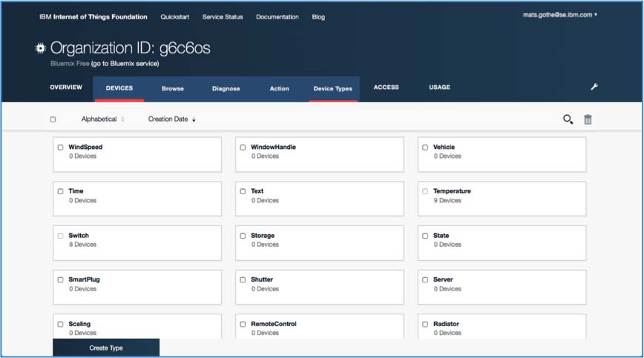Viewport: 644px width, 358px height.
Task: Open the Browse sub-tab
Action: click(172, 89)
